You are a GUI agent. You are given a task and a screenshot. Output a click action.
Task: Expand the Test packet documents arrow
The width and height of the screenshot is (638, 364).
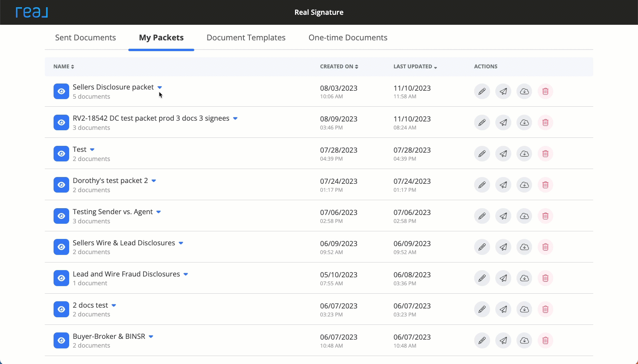click(92, 150)
